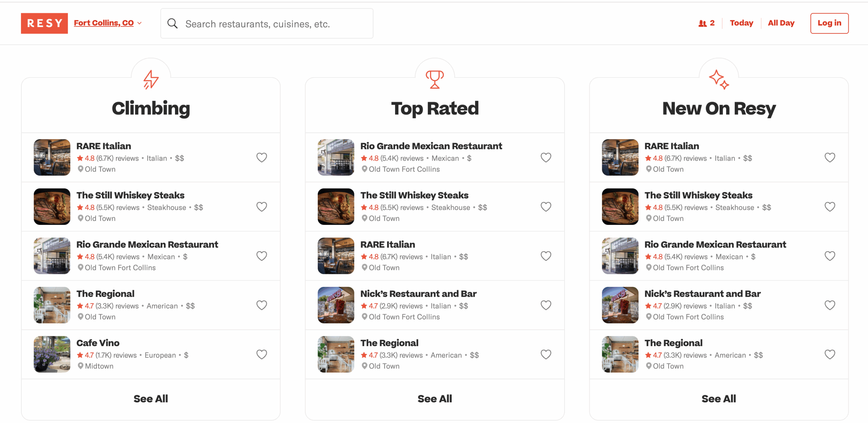This screenshot has width=868, height=423.
Task: Click the search magnifier icon
Action: click(x=173, y=23)
